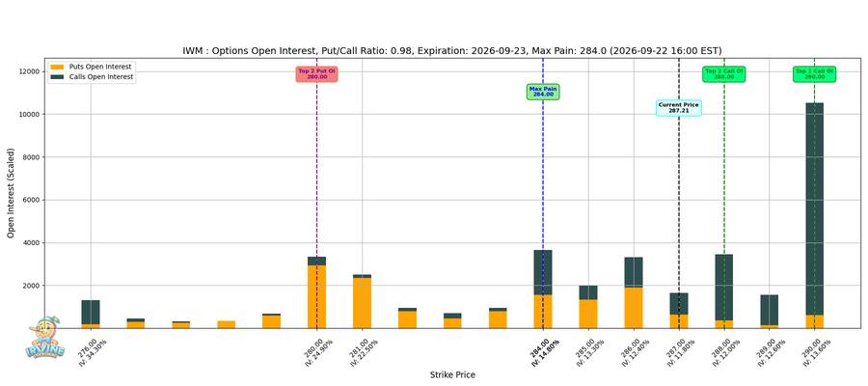Click the 'Top 2 Call OI 288.00' annotation box
The width and height of the screenshot is (868, 386).
723,74
